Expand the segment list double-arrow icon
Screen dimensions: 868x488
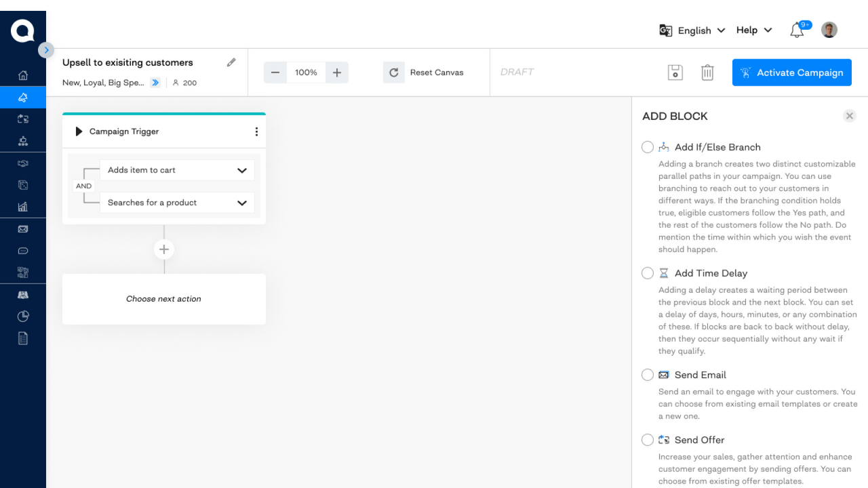coord(155,83)
